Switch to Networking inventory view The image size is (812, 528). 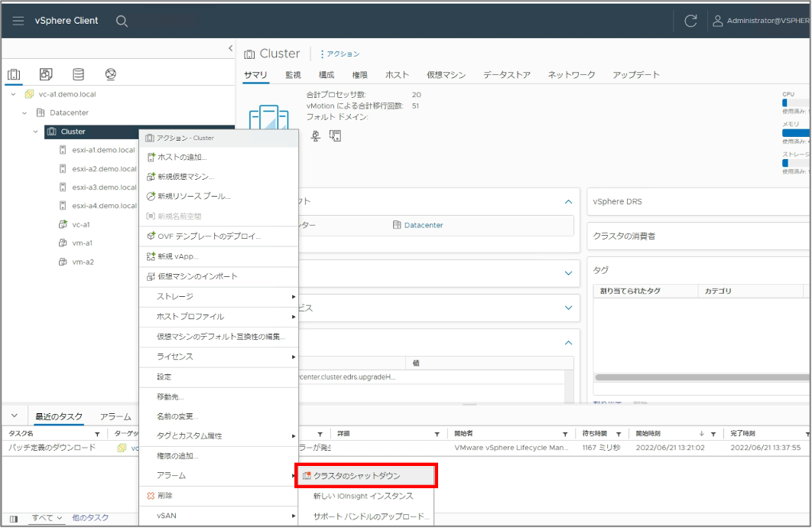coord(110,74)
